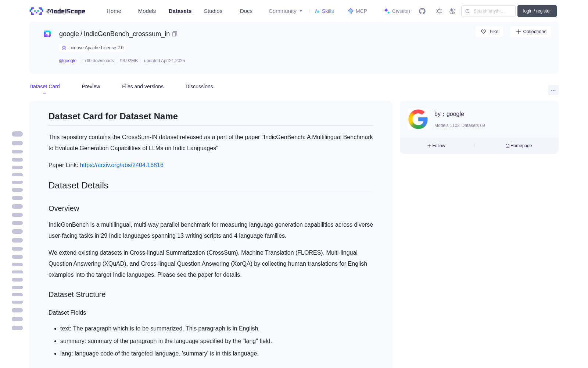The image size is (588, 368).
Task: Jump to section via first outline marker
Action: 17,134
